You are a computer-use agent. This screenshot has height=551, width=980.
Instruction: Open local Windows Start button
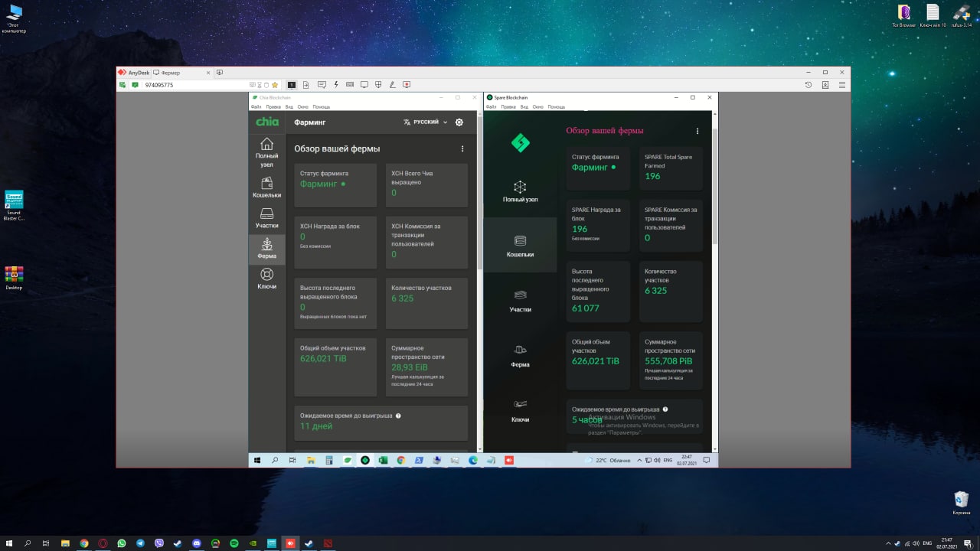click(x=9, y=543)
